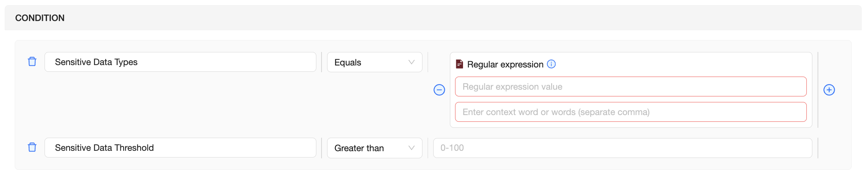Screen dimensions: 868x173
Task: Open the Equals operator dropdown
Action: (x=374, y=62)
